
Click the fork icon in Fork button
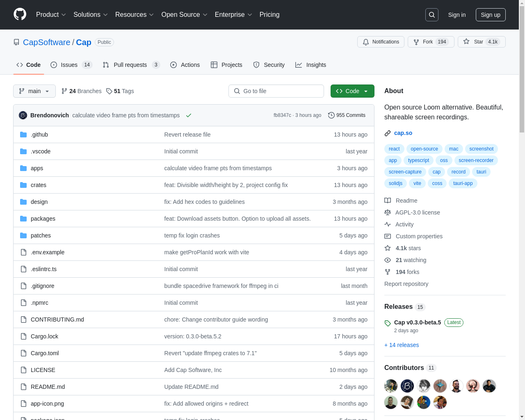[416, 42]
